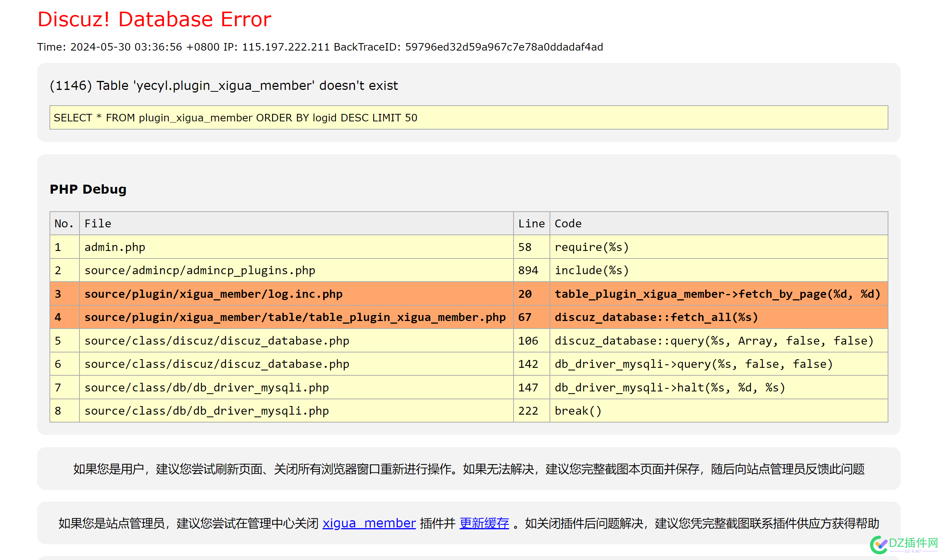Click the line number '67' cell

point(532,317)
